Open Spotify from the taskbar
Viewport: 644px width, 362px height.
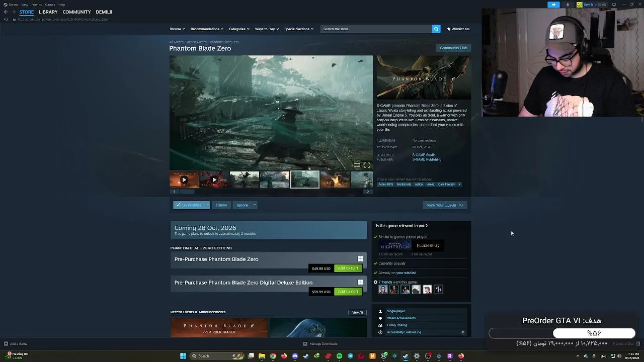339,356
